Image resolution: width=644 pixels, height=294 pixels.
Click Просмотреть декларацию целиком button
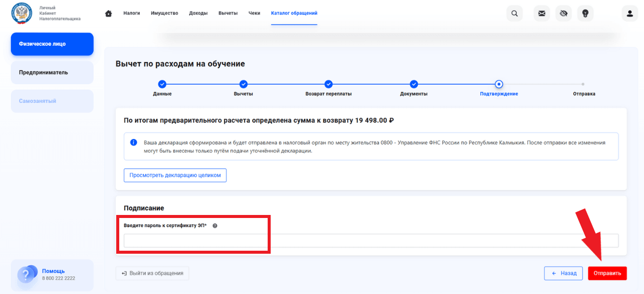[175, 175]
